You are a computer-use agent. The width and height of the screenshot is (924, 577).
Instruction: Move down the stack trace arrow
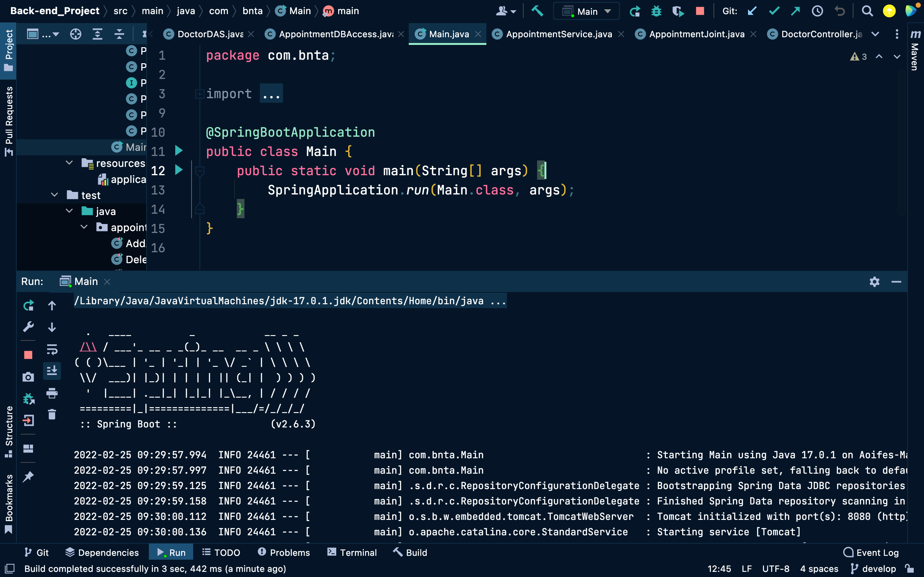coord(52,327)
